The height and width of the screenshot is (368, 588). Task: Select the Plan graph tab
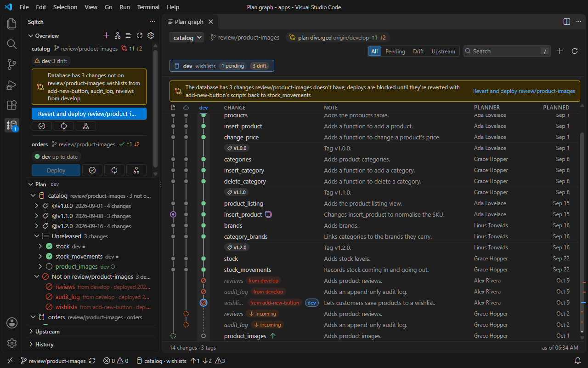pyautogui.click(x=189, y=22)
